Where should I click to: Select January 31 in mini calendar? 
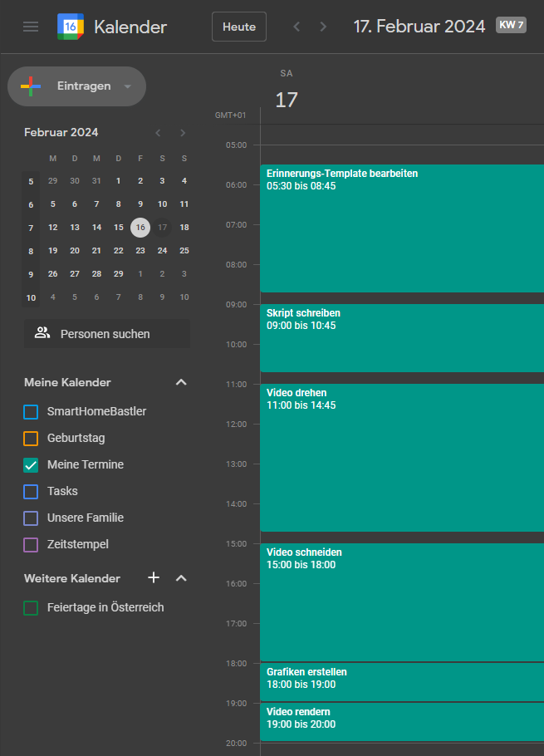[x=97, y=181]
